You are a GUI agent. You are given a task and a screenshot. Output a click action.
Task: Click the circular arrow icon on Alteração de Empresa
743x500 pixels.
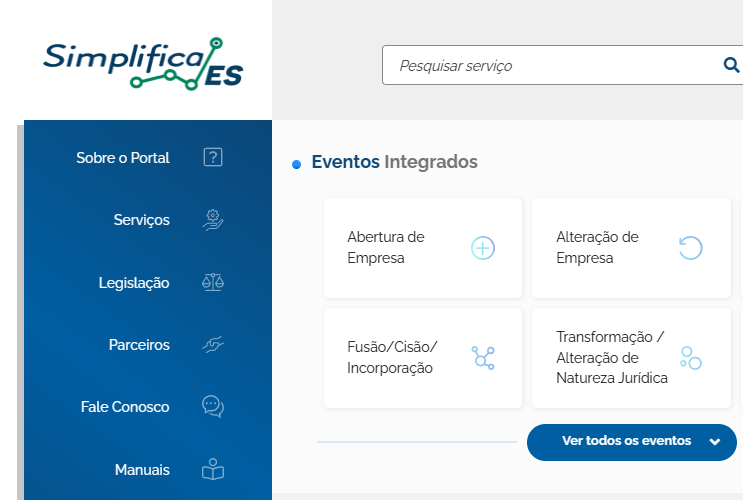tap(690, 248)
